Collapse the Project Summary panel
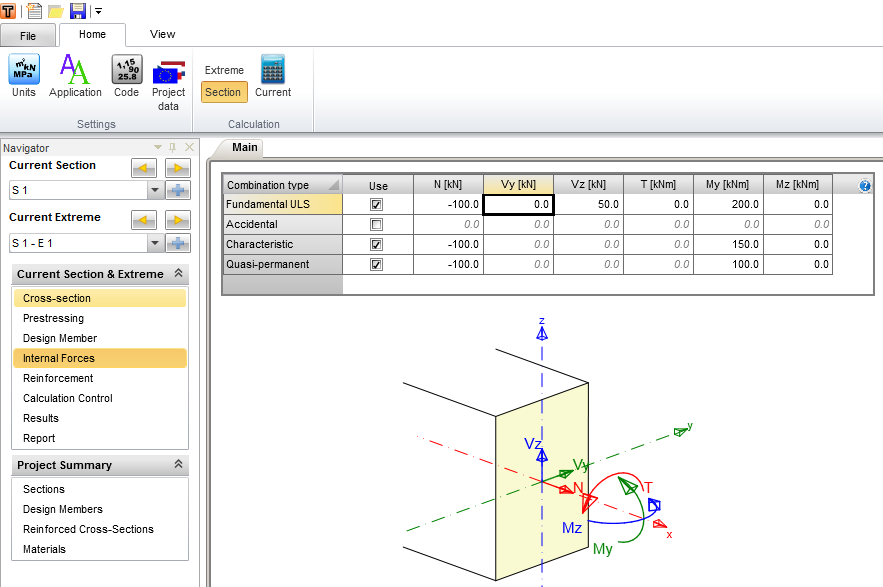Image resolution: width=883 pixels, height=587 pixels. 178,465
